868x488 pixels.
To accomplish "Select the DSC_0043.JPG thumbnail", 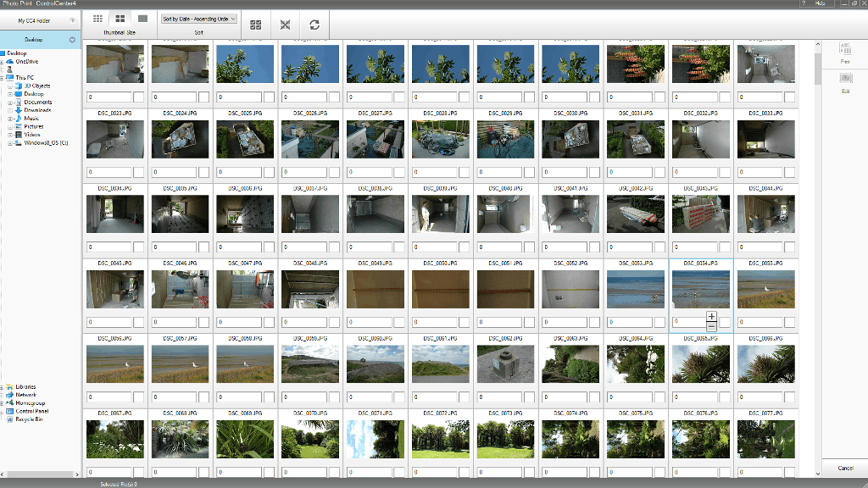I will tap(701, 214).
